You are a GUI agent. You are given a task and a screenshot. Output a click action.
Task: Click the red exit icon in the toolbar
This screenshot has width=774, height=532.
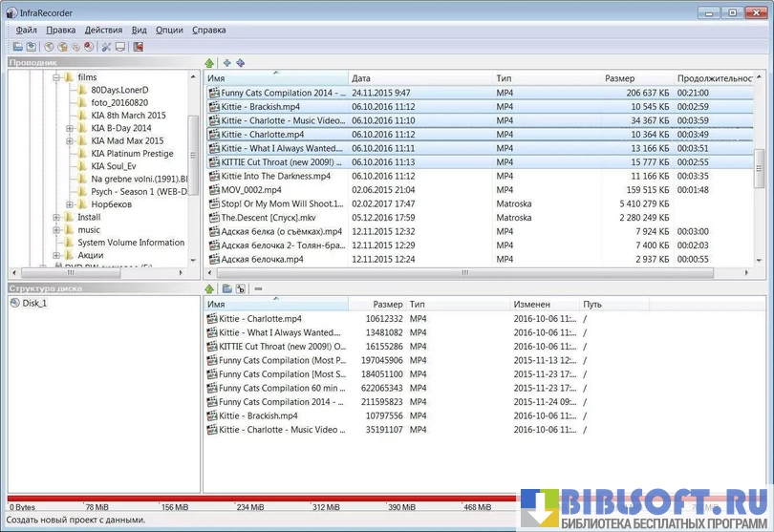(138, 47)
